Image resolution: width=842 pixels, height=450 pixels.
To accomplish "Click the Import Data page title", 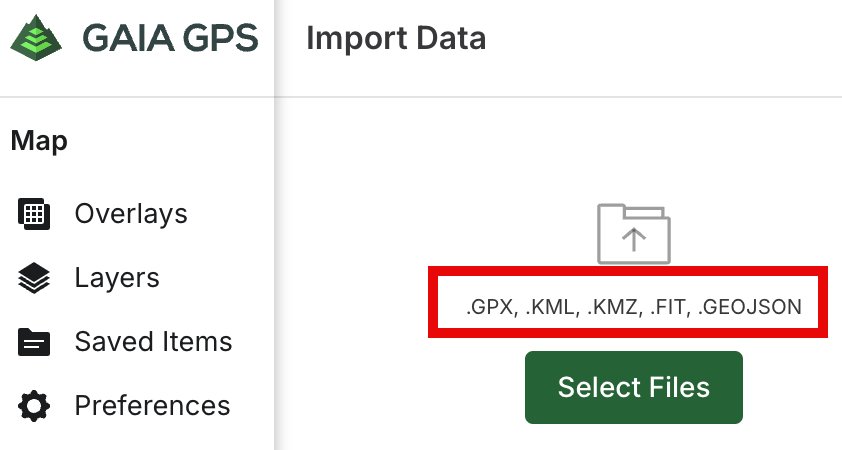I will coord(396,38).
